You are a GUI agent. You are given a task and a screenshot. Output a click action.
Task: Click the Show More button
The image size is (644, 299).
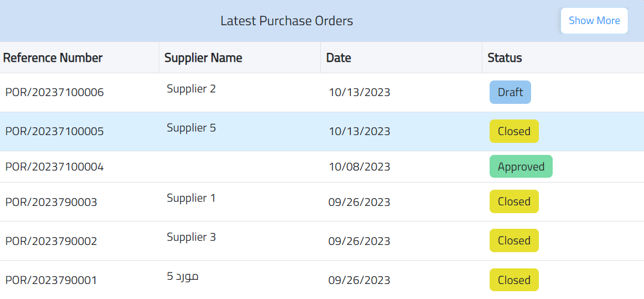coord(594,20)
